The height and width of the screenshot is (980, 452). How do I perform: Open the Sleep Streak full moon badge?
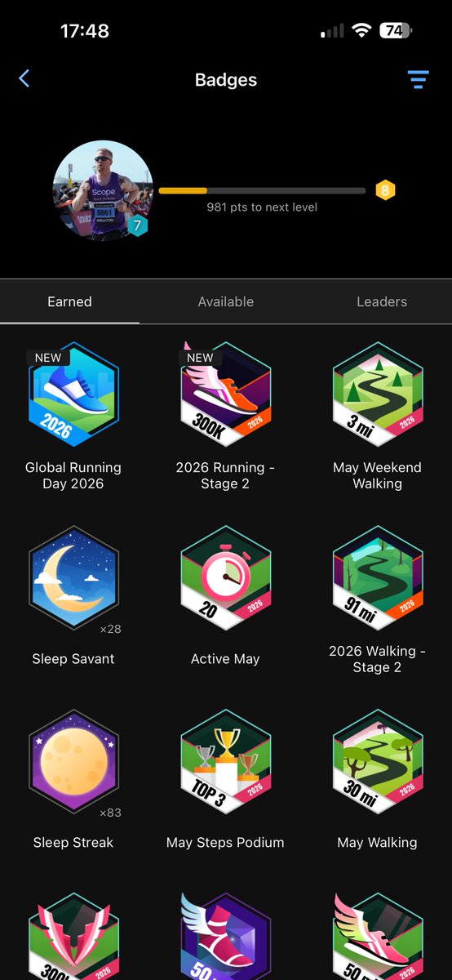pyautogui.click(x=73, y=763)
